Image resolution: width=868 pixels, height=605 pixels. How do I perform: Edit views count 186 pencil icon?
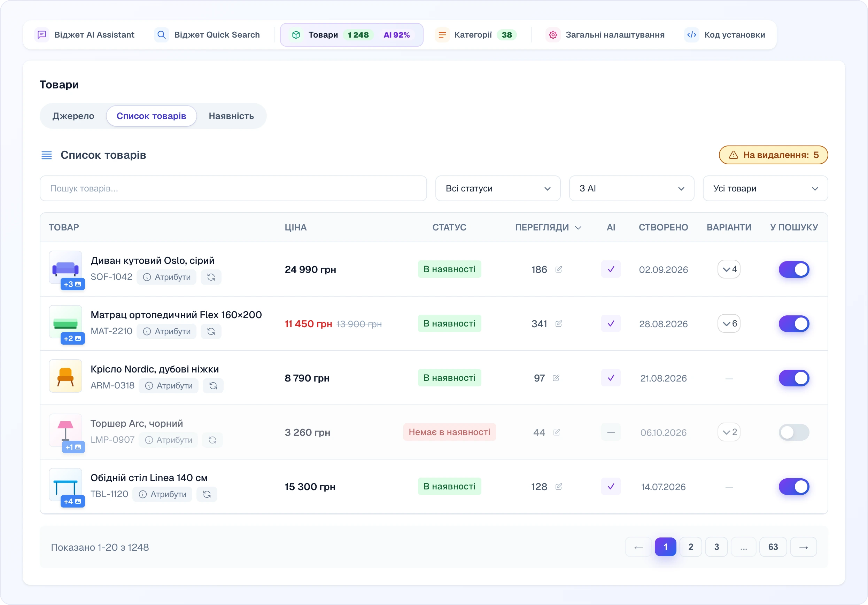click(x=559, y=269)
